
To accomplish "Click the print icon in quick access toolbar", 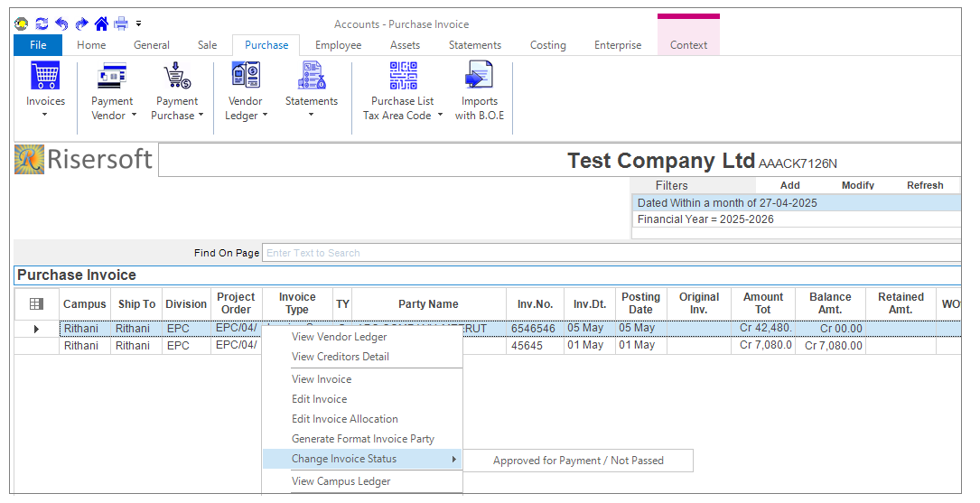I will [x=121, y=23].
